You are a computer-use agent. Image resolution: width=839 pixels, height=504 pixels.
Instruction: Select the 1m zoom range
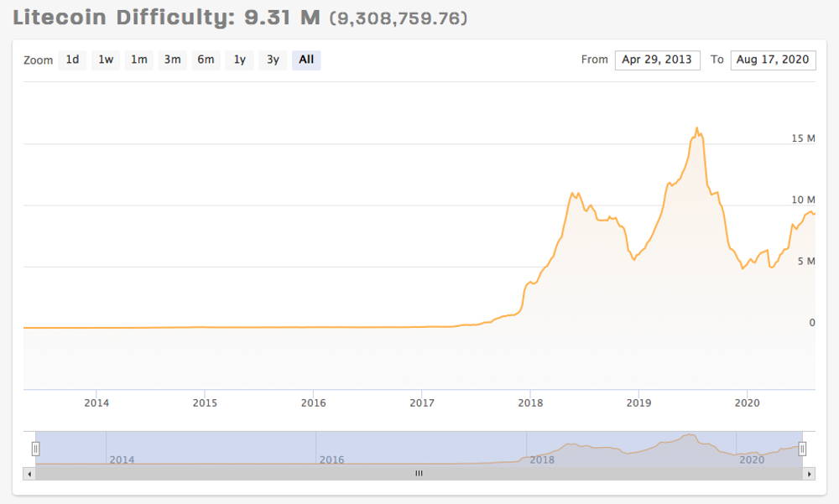[139, 60]
